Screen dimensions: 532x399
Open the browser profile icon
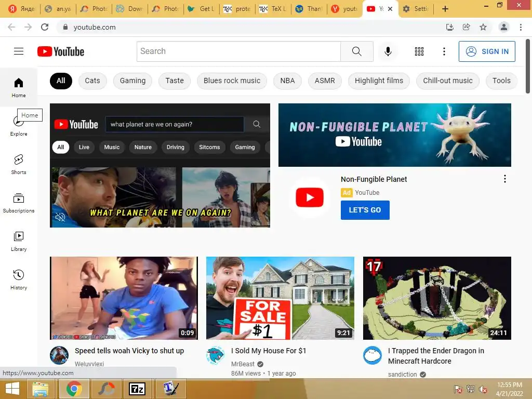504,27
